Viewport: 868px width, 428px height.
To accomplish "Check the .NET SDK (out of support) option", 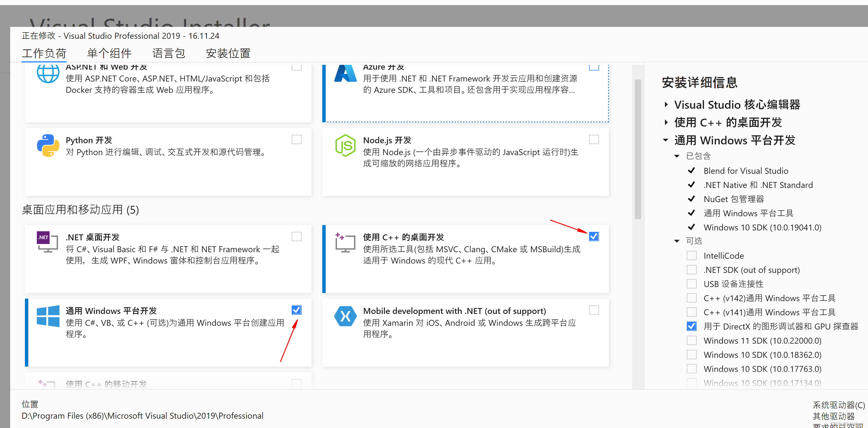I will (692, 270).
